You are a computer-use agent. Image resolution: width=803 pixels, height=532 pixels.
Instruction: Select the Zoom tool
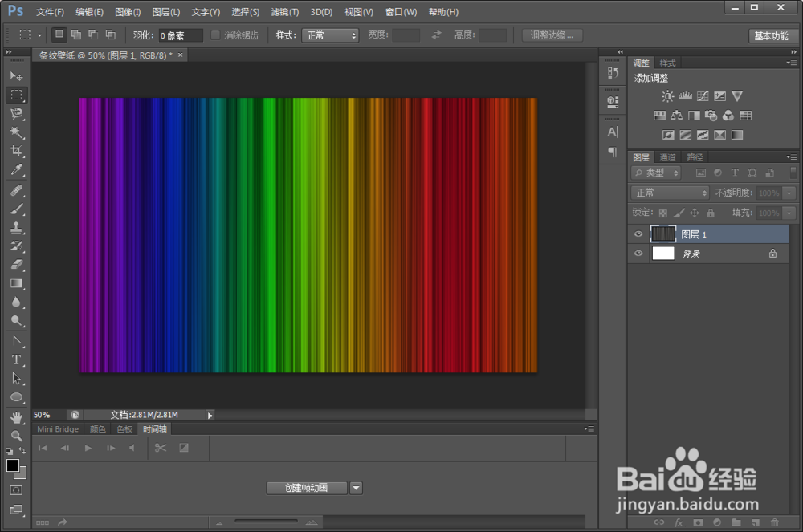click(16, 436)
